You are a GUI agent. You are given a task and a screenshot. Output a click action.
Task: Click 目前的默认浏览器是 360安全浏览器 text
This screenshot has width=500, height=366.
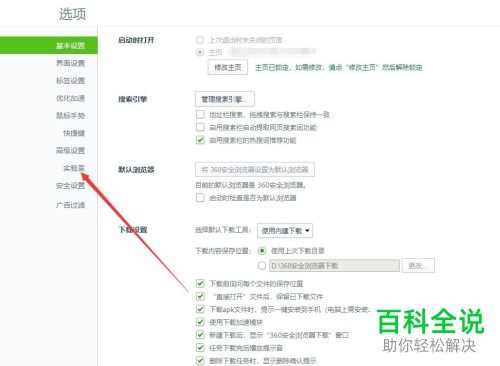(251, 185)
